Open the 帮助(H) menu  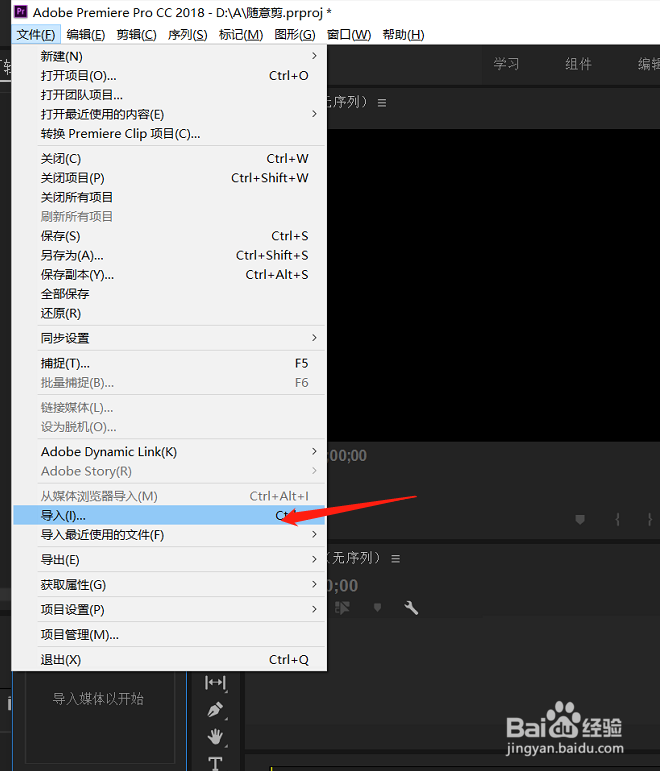403,35
